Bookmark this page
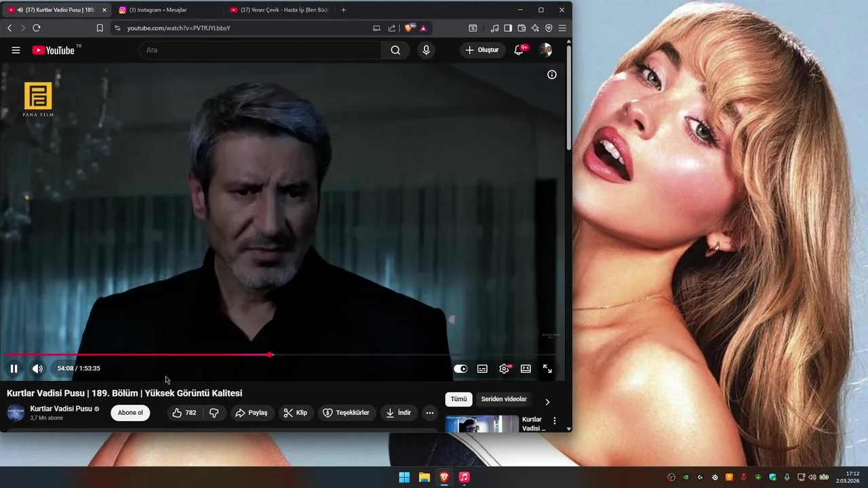This screenshot has height=488, width=868. pyautogui.click(x=100, y=28)
